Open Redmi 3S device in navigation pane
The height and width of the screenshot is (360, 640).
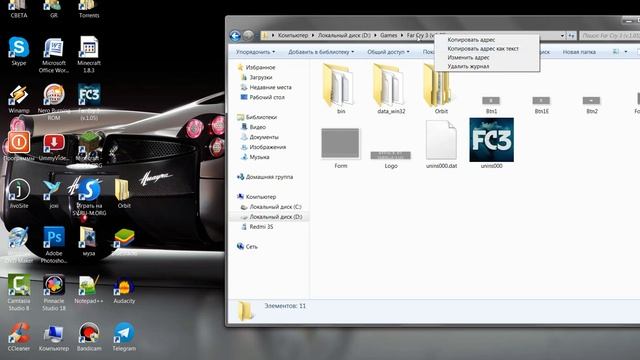click(261, 227)
